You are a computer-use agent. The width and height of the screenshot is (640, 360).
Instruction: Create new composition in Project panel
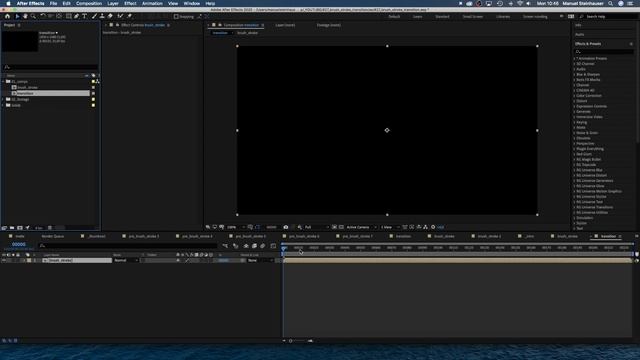(20, 228)
